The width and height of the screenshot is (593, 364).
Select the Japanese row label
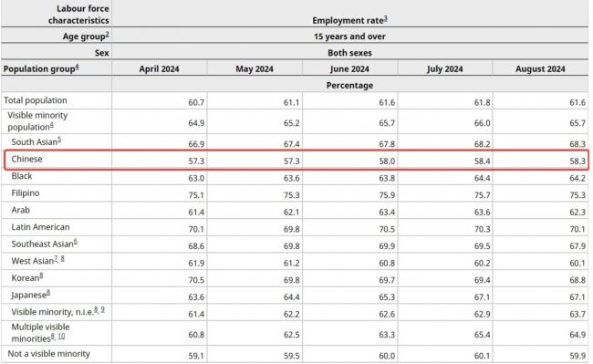(x=29, y=296)
